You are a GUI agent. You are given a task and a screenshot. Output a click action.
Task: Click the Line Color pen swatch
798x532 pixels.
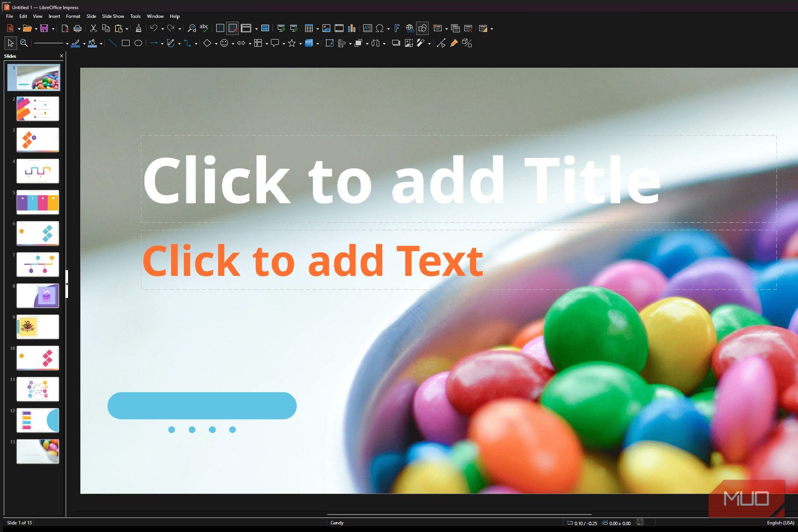coord(76,43)
